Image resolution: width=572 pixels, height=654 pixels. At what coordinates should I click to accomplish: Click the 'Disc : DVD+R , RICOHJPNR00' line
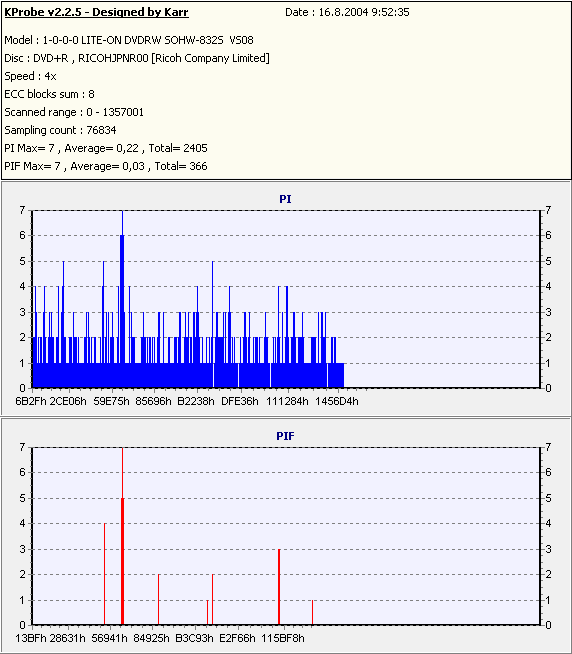pos(137,58)
